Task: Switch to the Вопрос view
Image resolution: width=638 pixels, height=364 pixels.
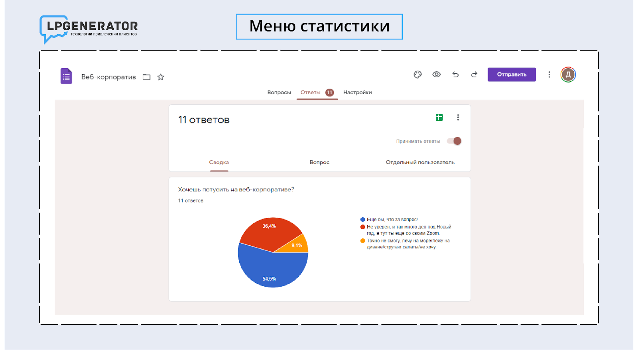Action: (319, 162)
